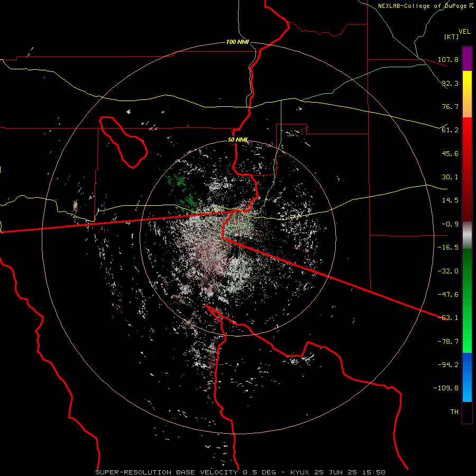Image resolution: width=476 pixels, height=476 pixels.
Task: Select the 30.1 velocity scale value
Action: [x=450, y=177]
